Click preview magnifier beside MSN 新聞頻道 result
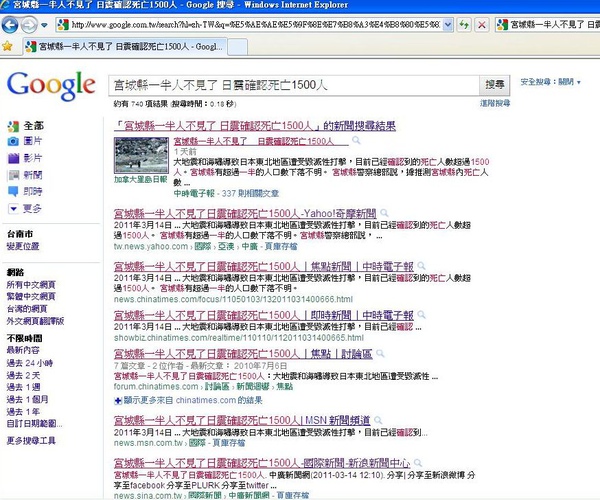600x500 pixels. point(378,420)
